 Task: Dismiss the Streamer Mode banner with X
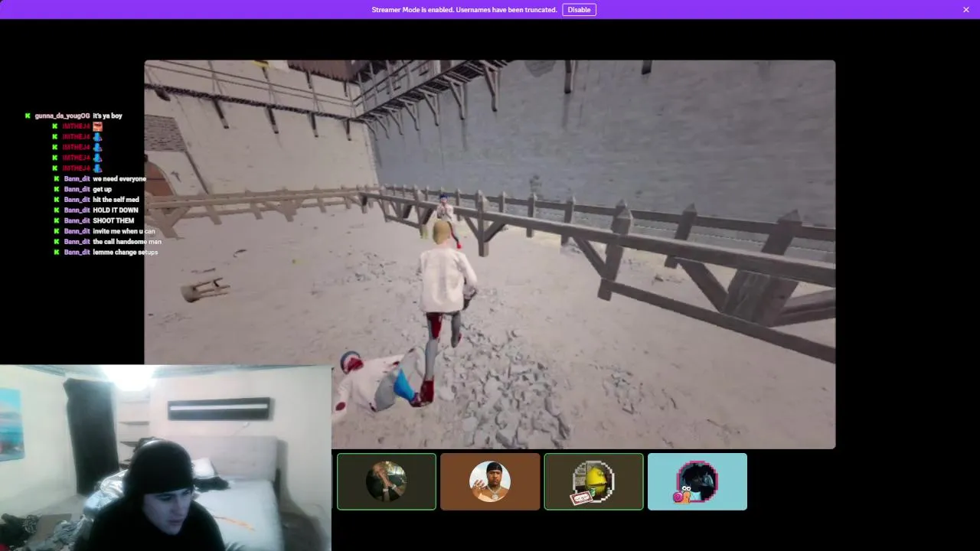966,10
